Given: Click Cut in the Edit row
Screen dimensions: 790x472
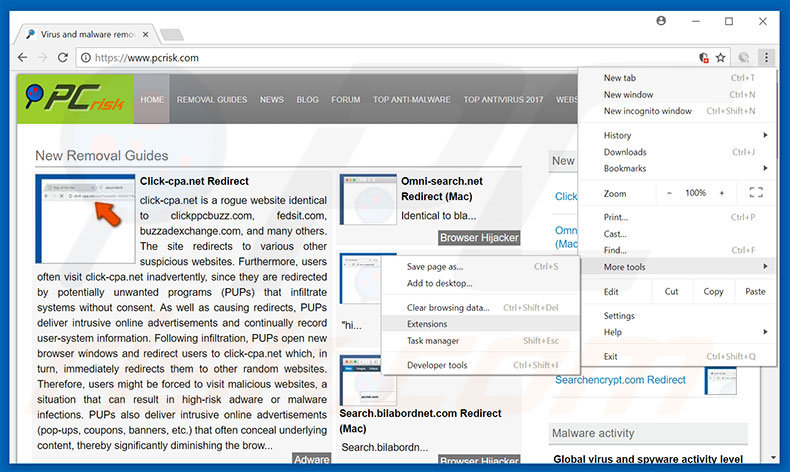Looking at the screenshot, I should [671, 291].
